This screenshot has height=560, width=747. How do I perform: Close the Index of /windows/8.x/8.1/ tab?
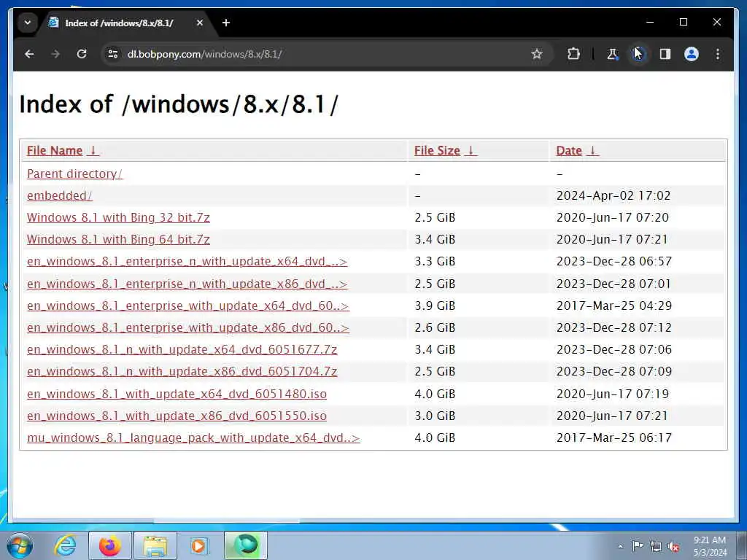(200, 23)
